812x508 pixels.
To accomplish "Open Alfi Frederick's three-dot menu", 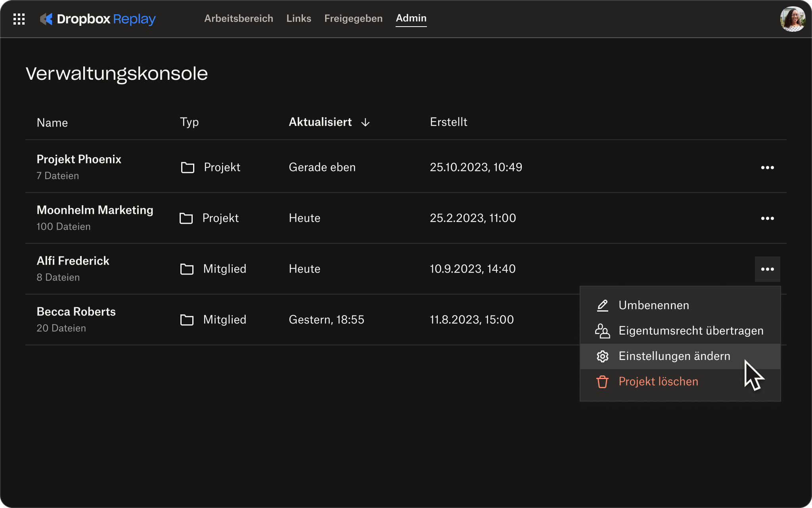I will [x=768, y=269].
